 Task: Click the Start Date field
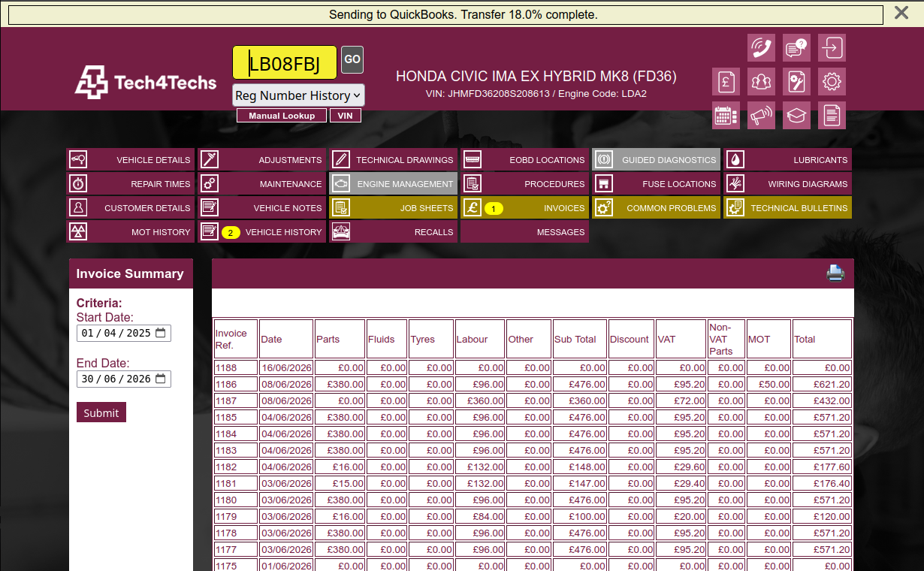pos(124,333)
